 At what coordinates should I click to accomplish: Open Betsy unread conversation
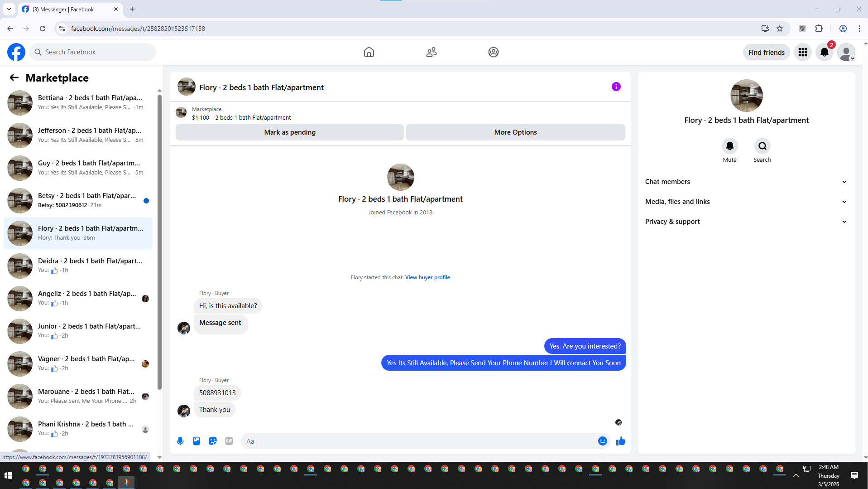coord(78,200)
